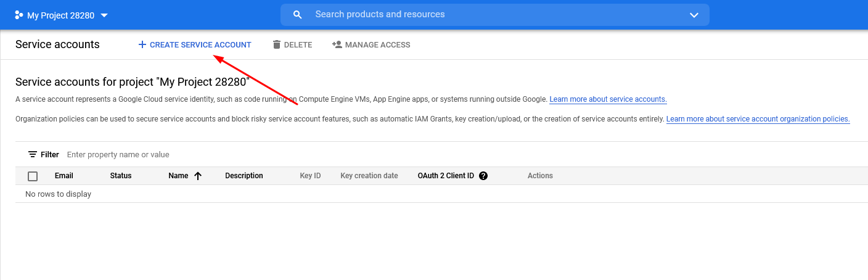The image size is (868, 280).
Task: Sort table by Email column header
Action: point(63,176)
